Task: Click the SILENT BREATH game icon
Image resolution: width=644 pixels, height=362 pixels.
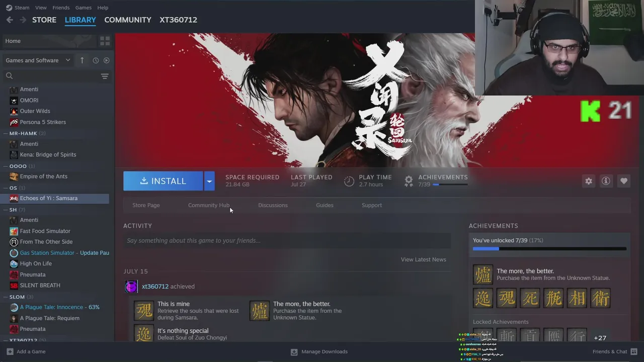Action: 14,286
